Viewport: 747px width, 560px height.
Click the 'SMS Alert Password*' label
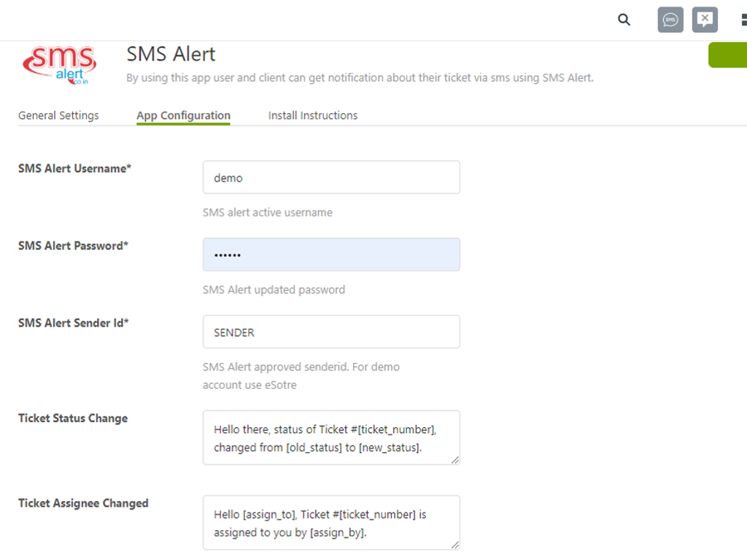coord(74,246)
